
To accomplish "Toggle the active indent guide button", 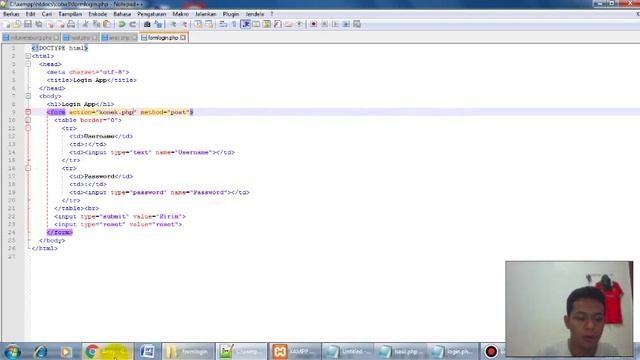I will [x=245, y=24].
